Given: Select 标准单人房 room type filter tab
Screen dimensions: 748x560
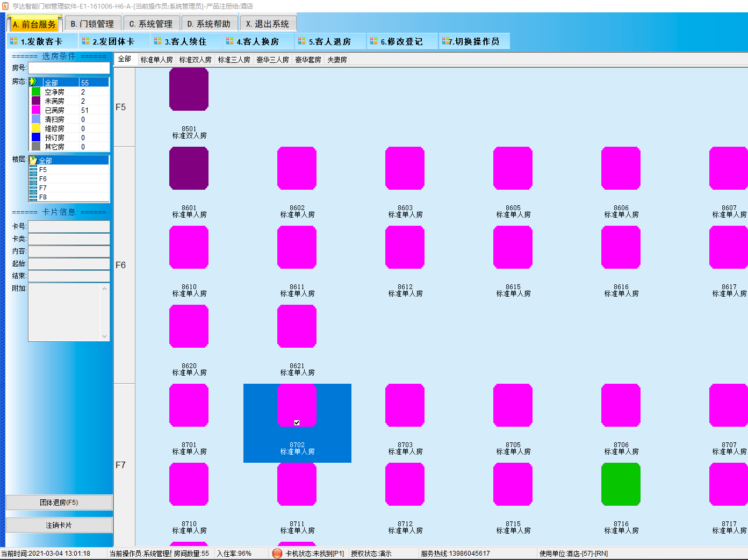Looking at the screenshot, I should (x=157, y=60).
